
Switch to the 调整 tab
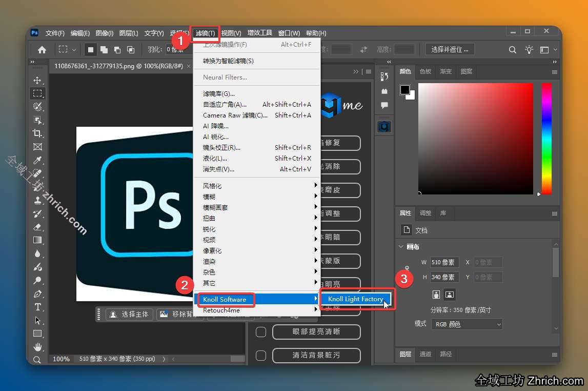425,213
